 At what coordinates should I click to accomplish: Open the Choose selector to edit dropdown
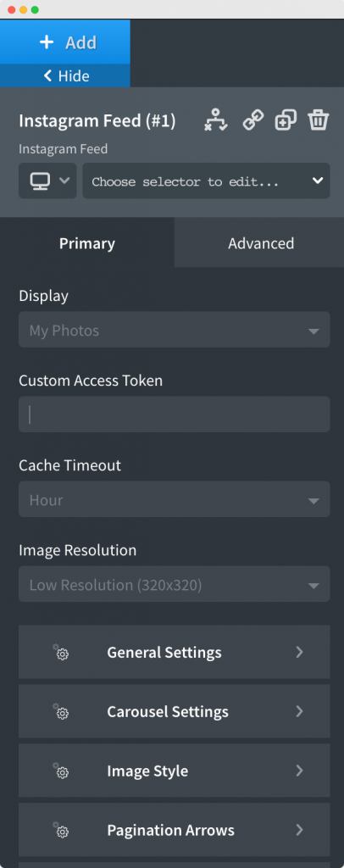coord(206,181)
